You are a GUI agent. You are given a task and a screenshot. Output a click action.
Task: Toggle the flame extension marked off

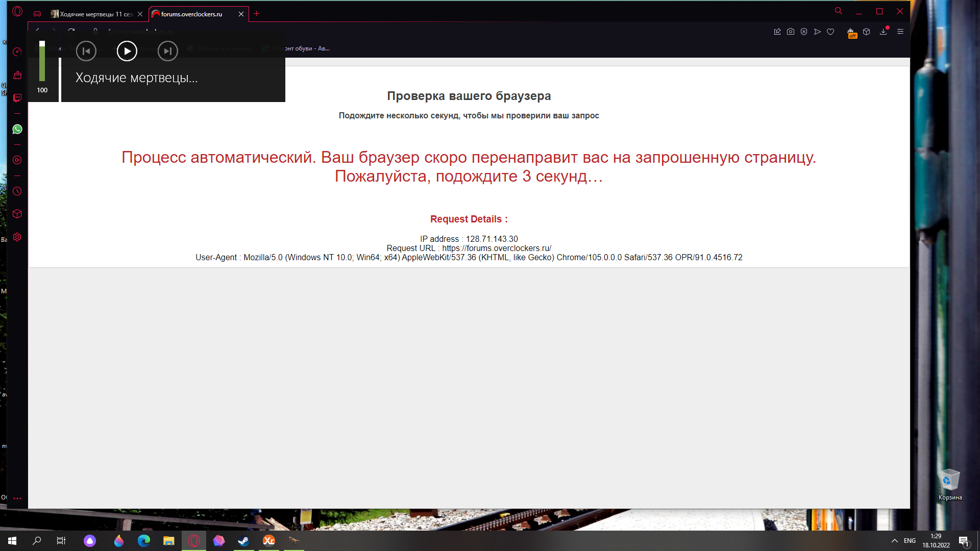pos(851,33)
